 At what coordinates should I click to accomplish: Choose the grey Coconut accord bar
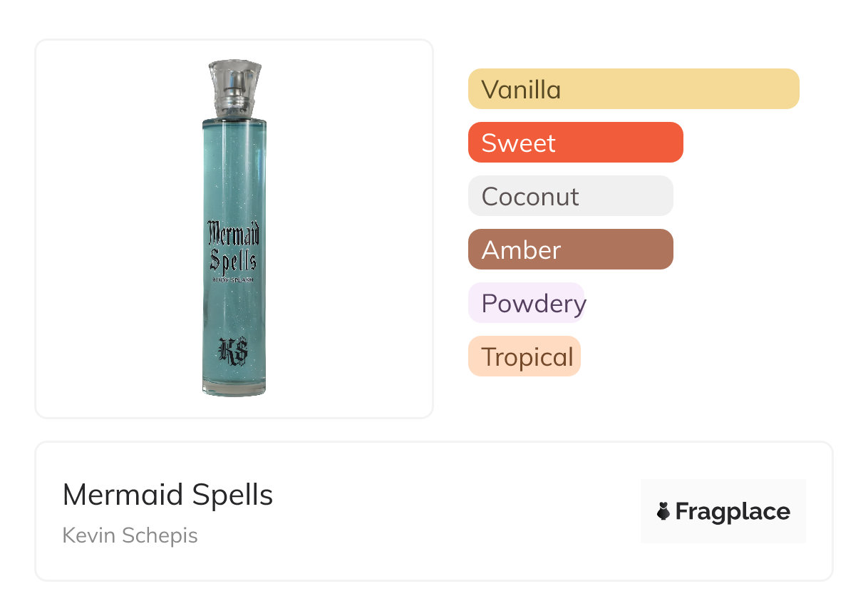click(570, 196)
